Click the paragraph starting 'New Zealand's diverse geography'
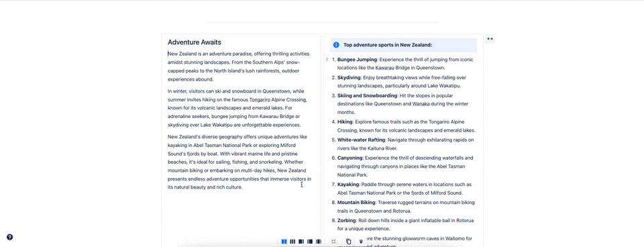The height and width of the screenshot is (247, 644). (239, 162)
